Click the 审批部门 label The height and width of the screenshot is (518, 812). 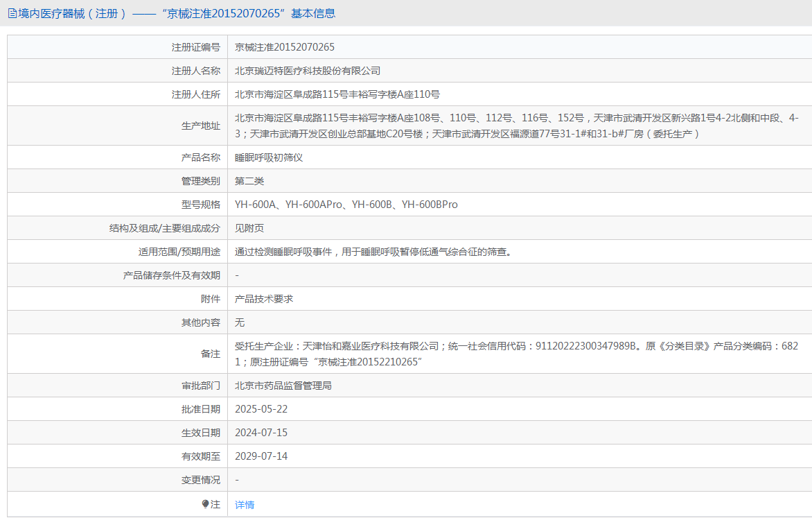click(x=201, y=386)
